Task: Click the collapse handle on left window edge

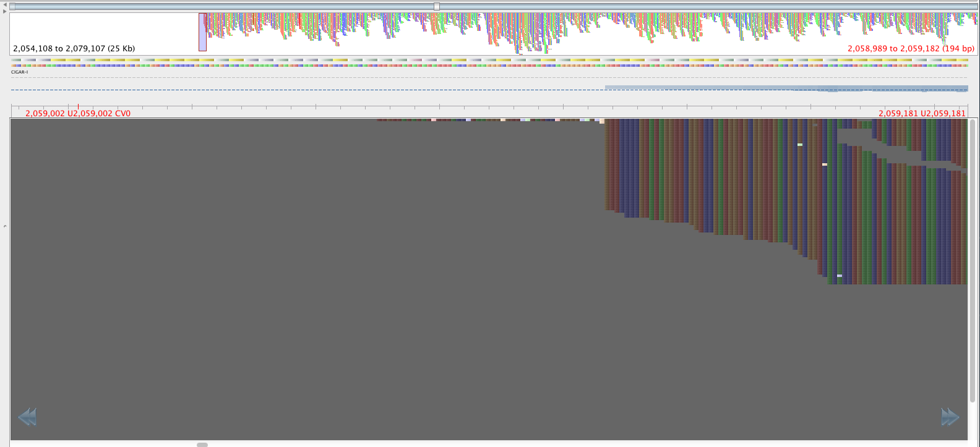Action: point(5,226)
